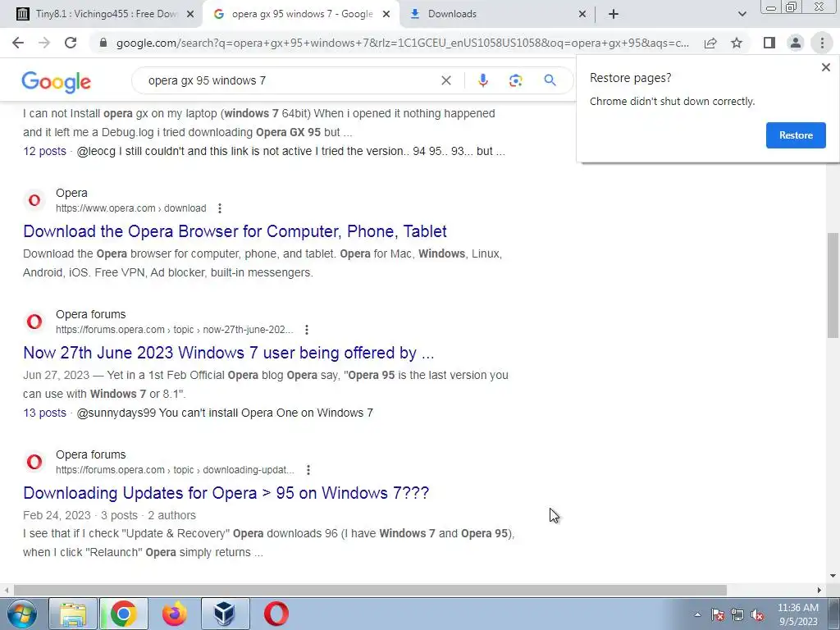View site information padlock icon
The image size is (840, 630).
click(103, 43)
